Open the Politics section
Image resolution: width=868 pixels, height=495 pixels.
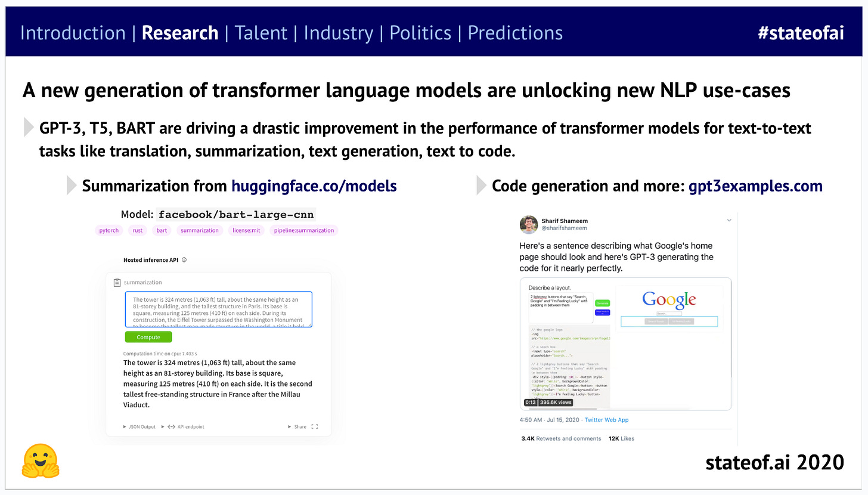coord(420,33)
